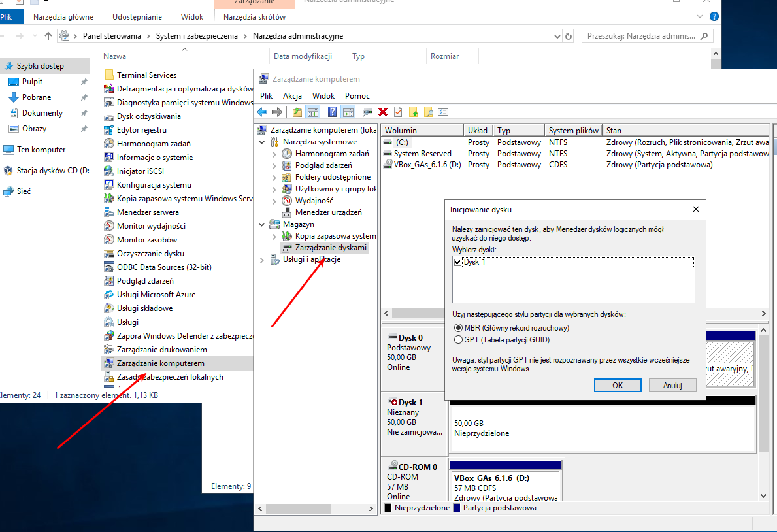Collapse the Magazyn tree node

(261, 224)
